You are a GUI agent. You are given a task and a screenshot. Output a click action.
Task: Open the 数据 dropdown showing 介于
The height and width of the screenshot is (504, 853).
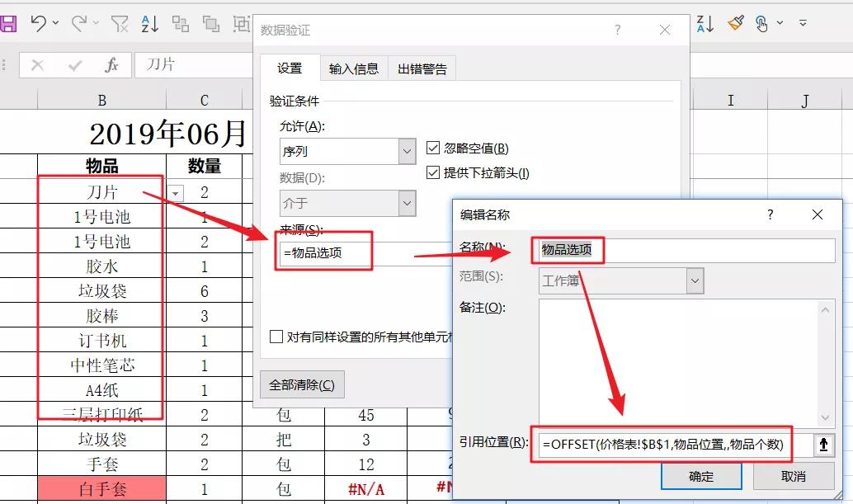click(x=407, y=203)
